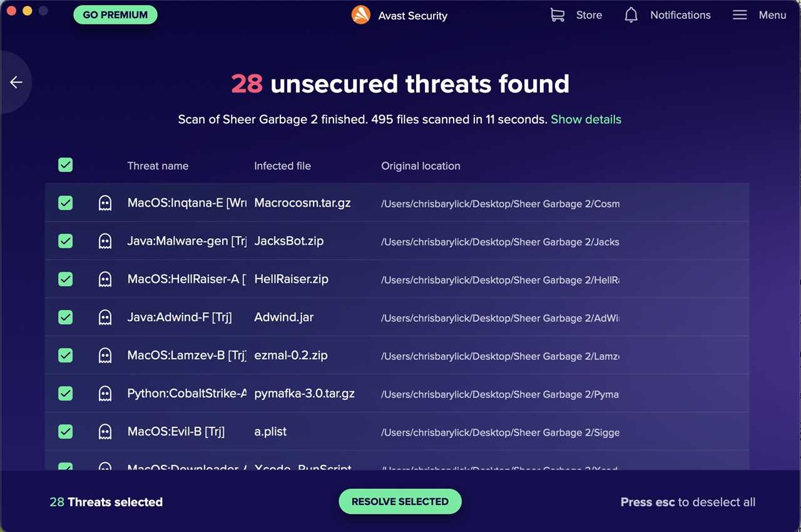801x532 pixels.
Task: Click the ghost icon beside Adwind.jar
Action: click(x=105, y=317)
